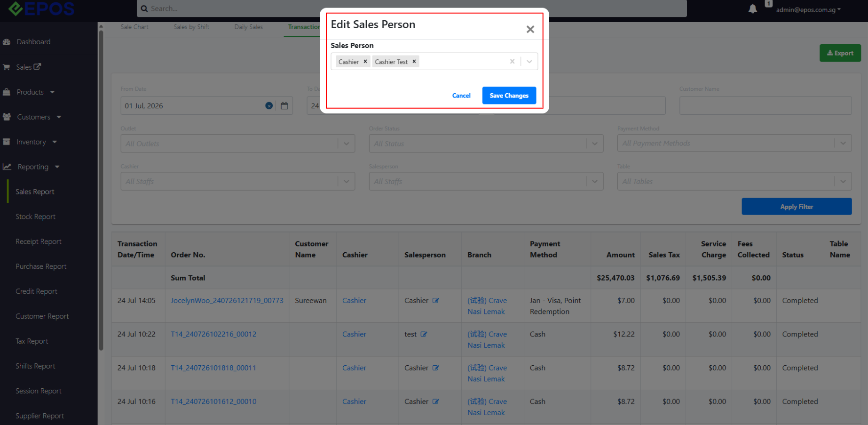This screenshot has height=425, width=868.
Task: Click Cashier link in 24 Jul 14:05 row
Action: [354, 300]
